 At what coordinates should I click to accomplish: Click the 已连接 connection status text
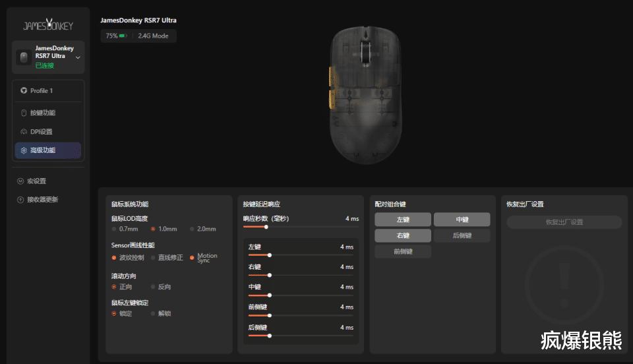(44, 65)
